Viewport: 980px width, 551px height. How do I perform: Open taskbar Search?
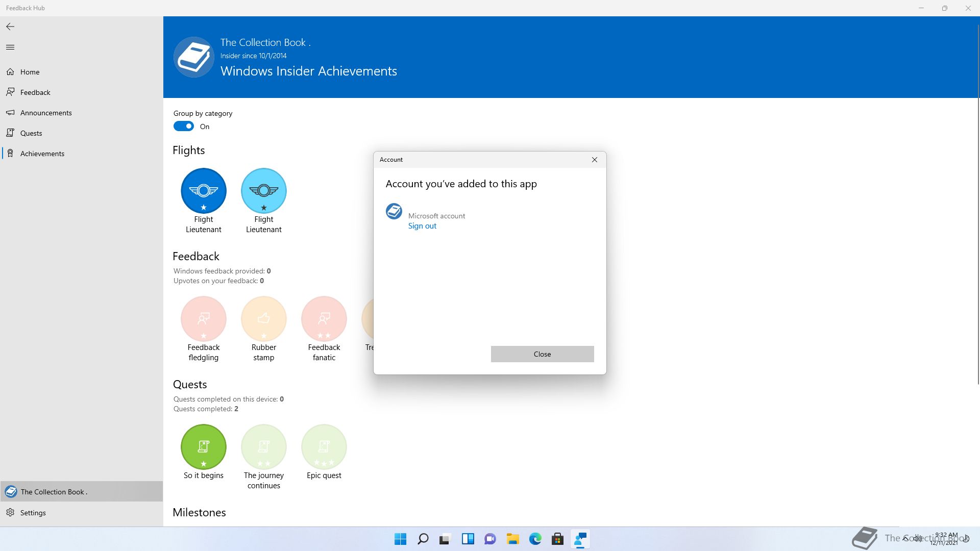pos(423,539)
